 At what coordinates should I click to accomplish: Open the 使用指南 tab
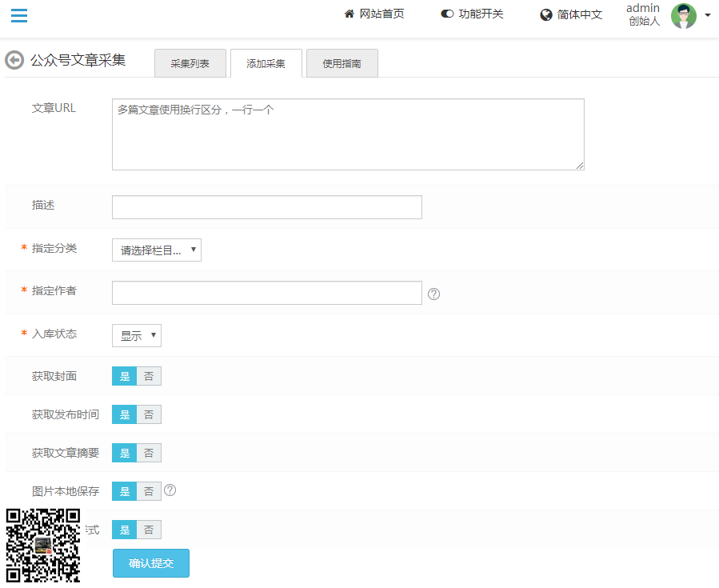pos(342,62)
